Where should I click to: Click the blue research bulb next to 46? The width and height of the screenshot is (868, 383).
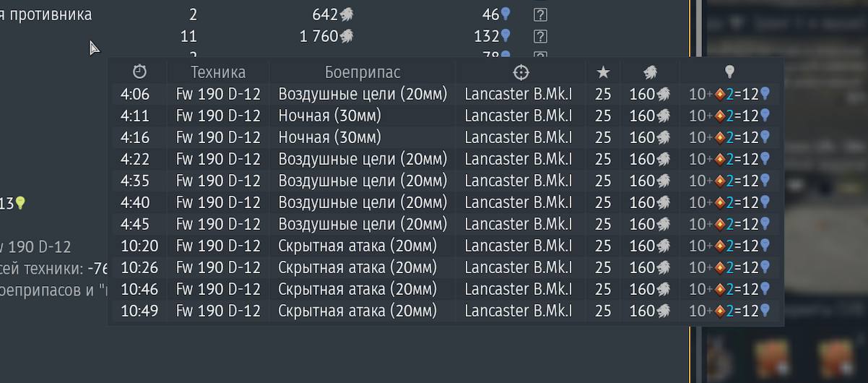click(x=506, y=14)
